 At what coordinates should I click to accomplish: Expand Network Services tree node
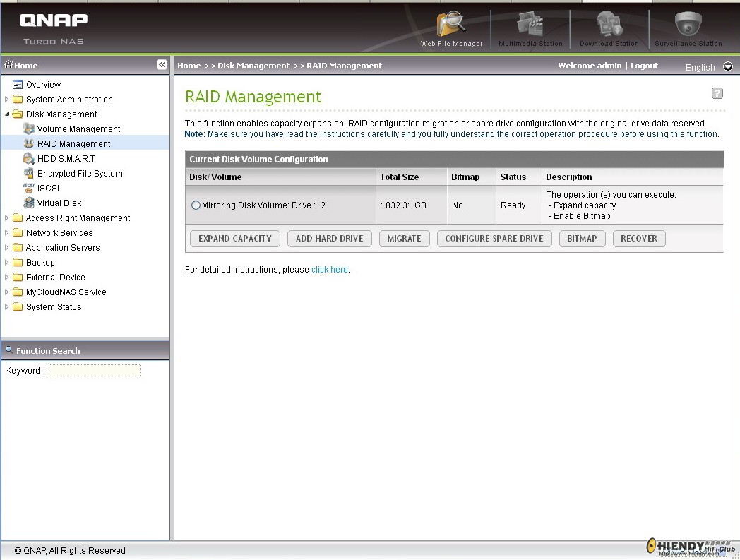6,232
